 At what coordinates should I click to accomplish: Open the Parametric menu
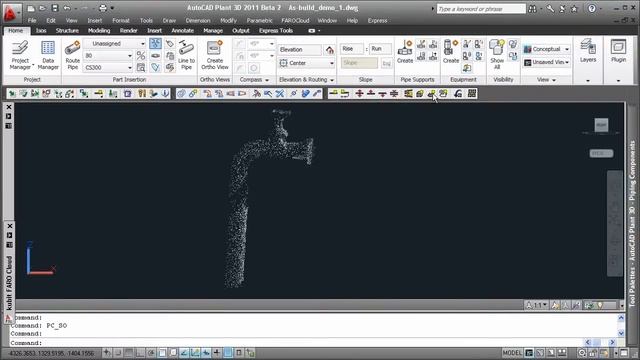259,20
